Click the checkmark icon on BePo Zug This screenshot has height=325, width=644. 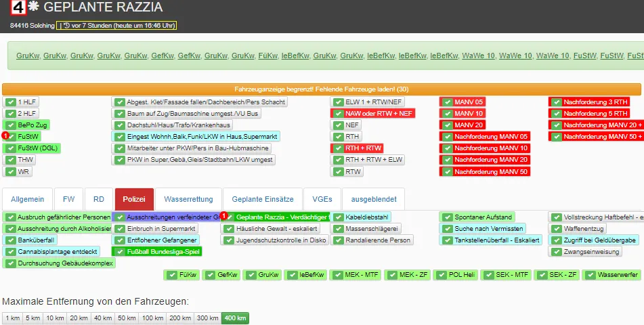pos(11,125)
